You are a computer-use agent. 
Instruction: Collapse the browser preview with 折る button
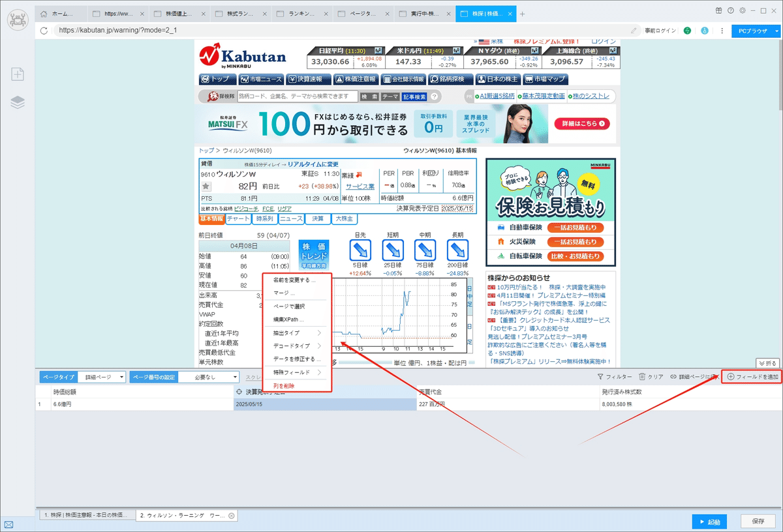coord(767,362)
